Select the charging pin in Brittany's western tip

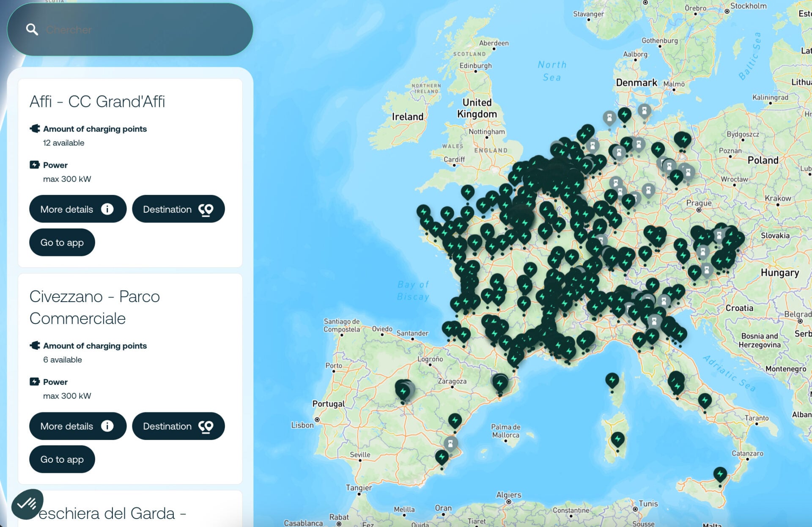[x=423, y=211]
